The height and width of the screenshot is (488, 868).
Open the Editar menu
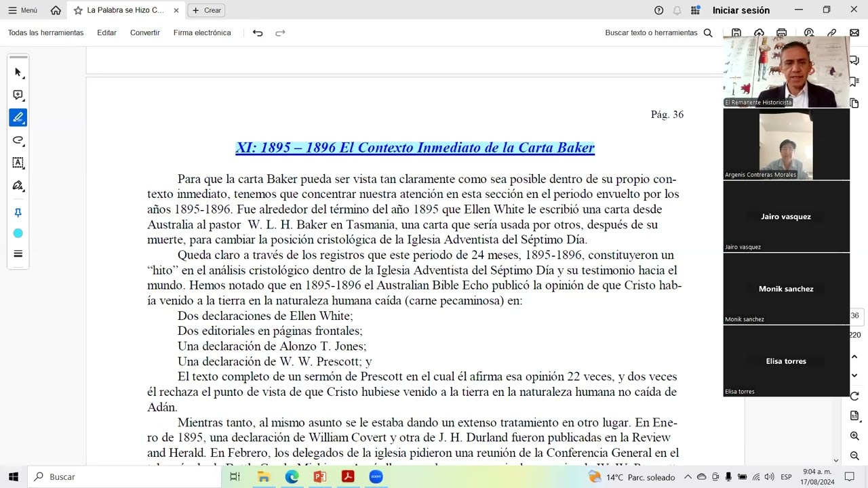(106, 33)
